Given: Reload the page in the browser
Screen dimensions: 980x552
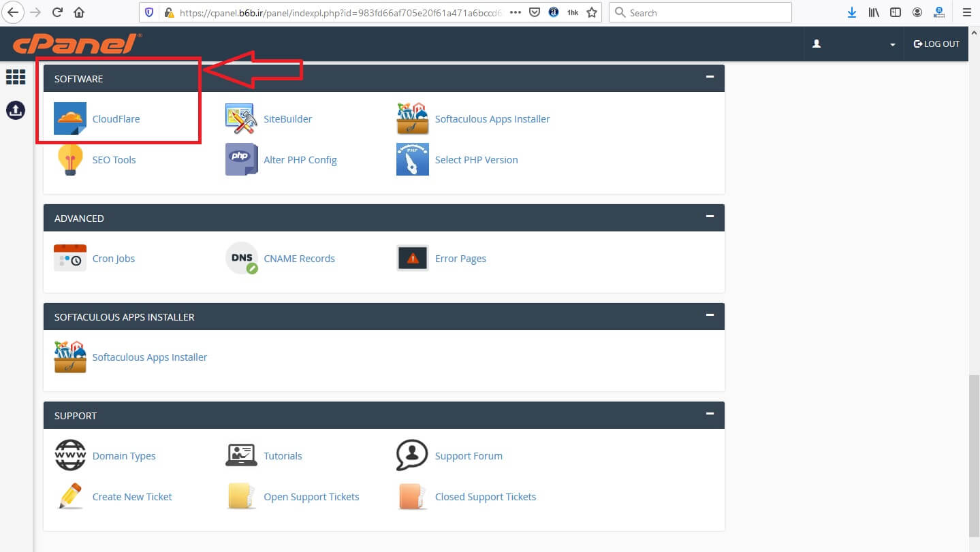Looking at the screenshot, I should [57, 12].
